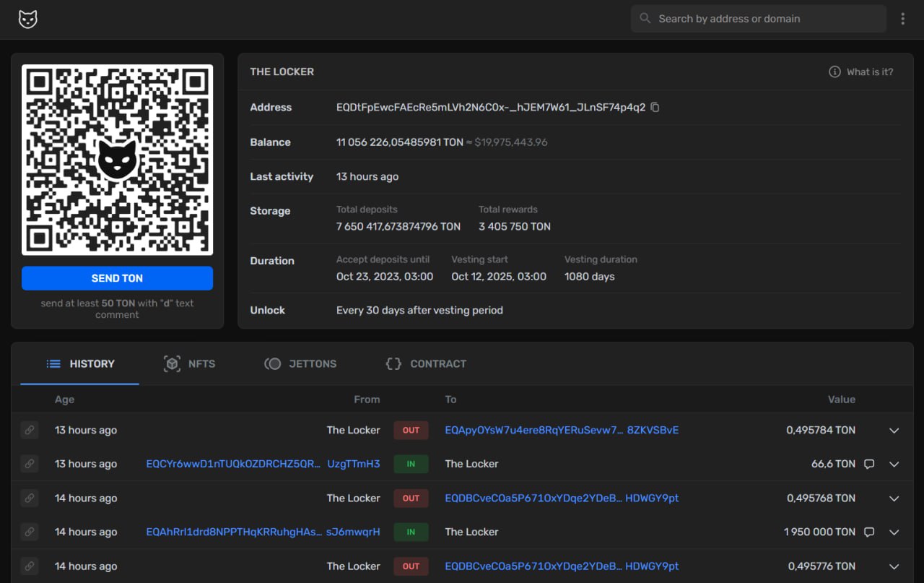Open the three-dot options menu
Viewport: 924px width, 583px height.
(902, 19)
